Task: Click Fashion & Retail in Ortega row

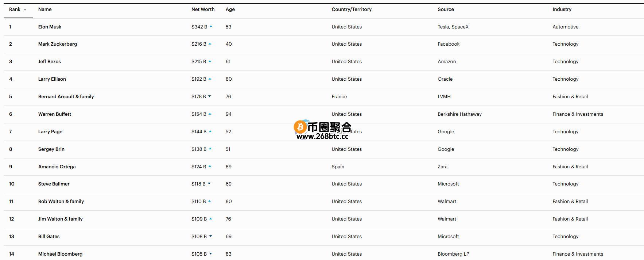Action: 570,167
